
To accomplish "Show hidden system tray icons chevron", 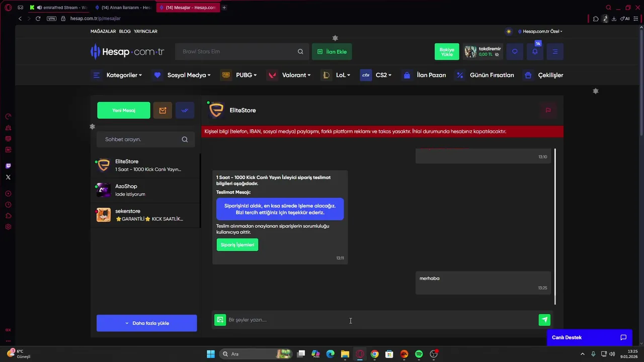I will click(584, 354).
